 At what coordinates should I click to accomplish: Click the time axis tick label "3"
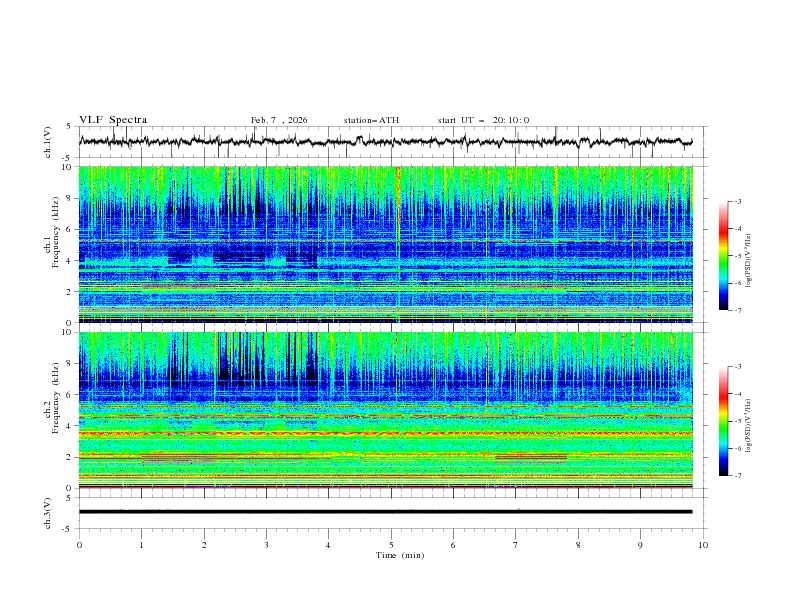266,545
